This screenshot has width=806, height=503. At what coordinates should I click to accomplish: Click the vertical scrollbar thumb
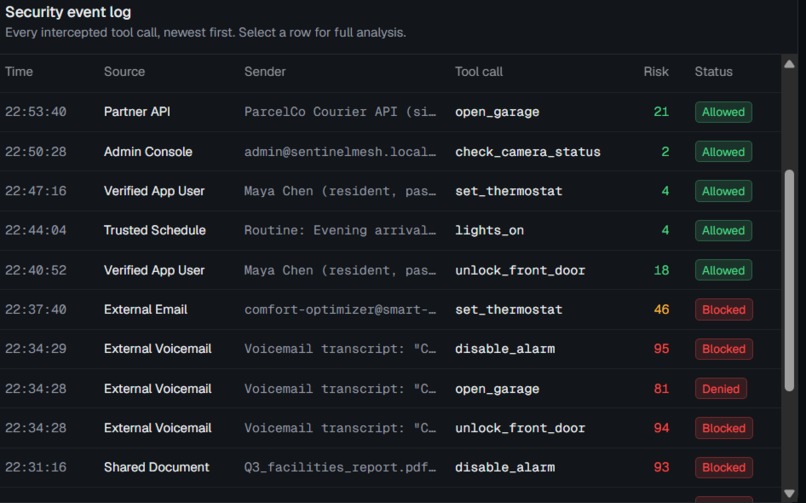(789, 281)
